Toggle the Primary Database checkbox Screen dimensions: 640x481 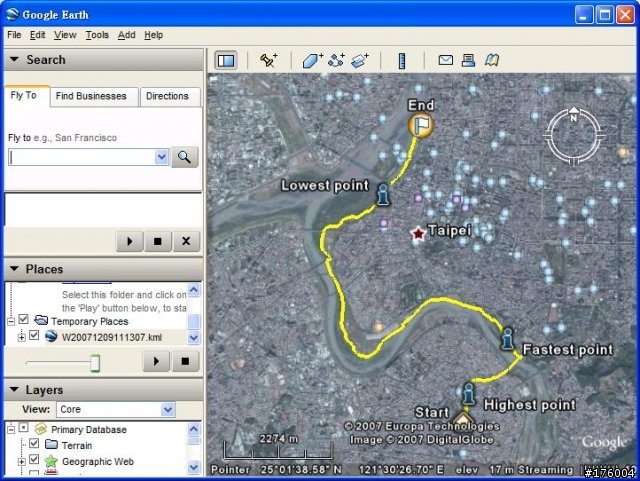(24, 428)
